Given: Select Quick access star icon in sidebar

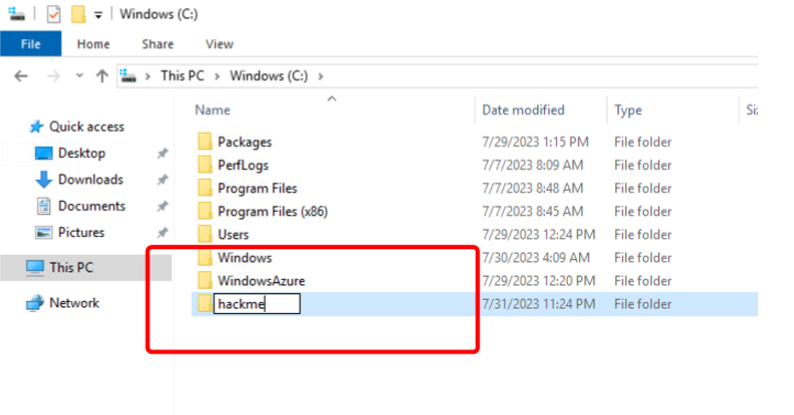Looking at the screenshot, I should tap(37, 127).
